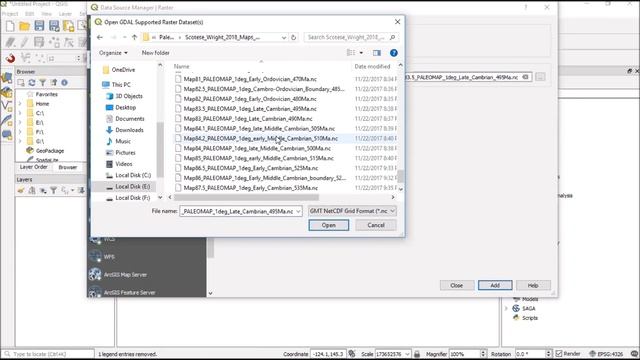Screen dimensions: 640x360
Task: Click Collapse All icon in Browser panel
Action: coord(53,82)
